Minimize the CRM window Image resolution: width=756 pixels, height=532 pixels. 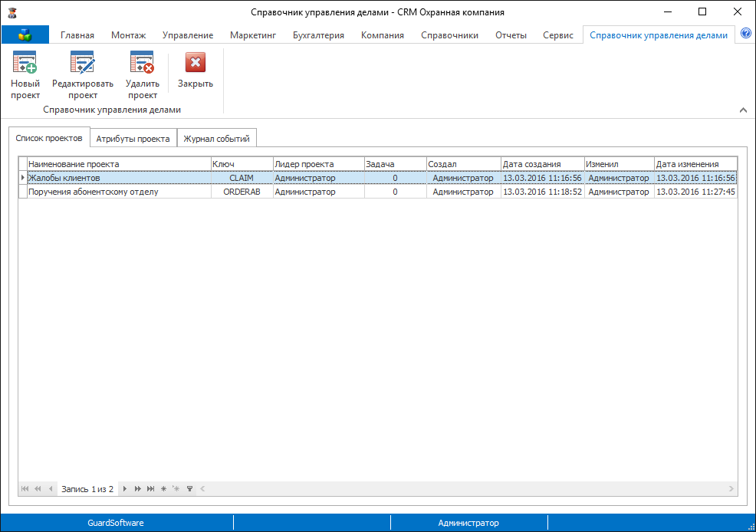pyautogui.click(x=668, y=12)
